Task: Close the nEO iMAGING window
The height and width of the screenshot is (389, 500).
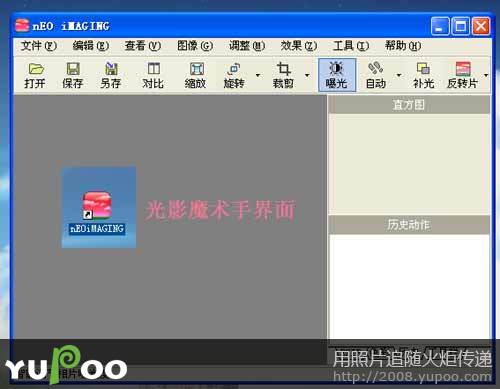Action: (x=481, y=26)
